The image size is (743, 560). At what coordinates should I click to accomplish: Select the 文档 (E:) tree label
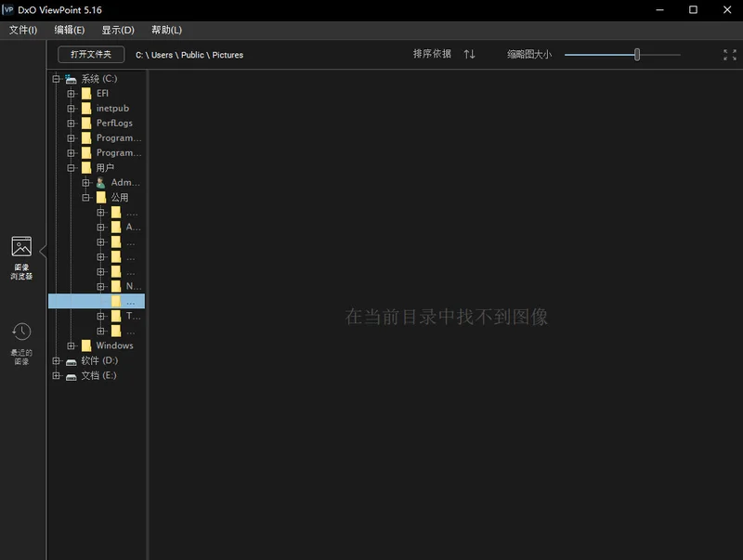click(98, 376)
